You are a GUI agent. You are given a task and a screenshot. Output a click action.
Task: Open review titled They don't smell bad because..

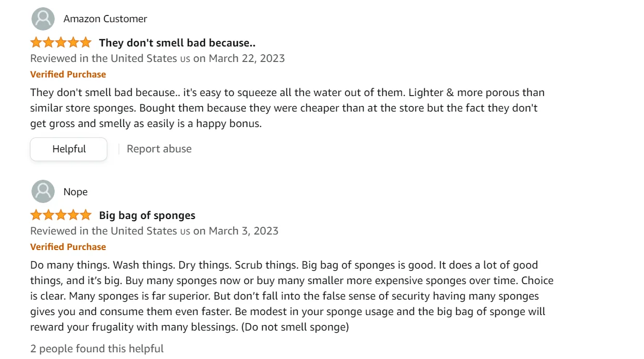click(177, 43)
